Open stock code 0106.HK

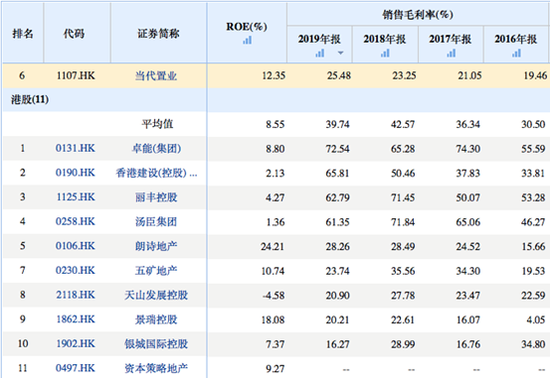point(75,246)
